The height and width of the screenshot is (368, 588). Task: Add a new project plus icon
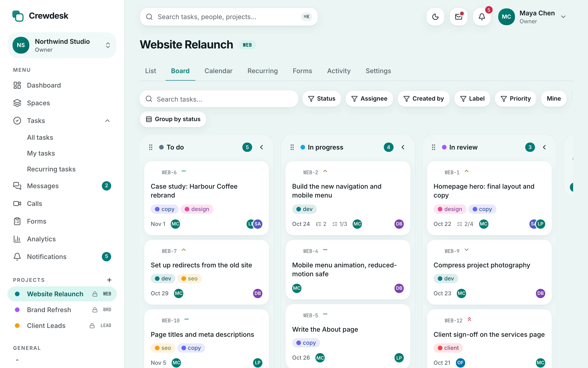pos(109,280)
